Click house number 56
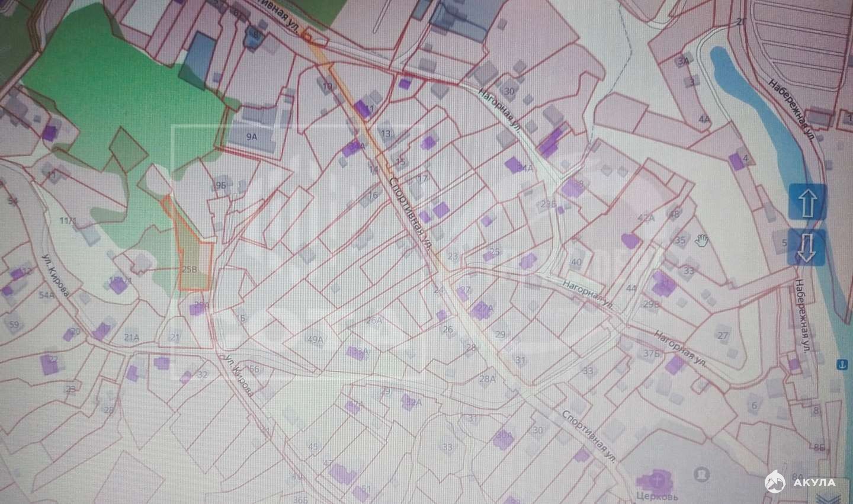The height and width of the screenshot is (504, 853). [255, 368]
